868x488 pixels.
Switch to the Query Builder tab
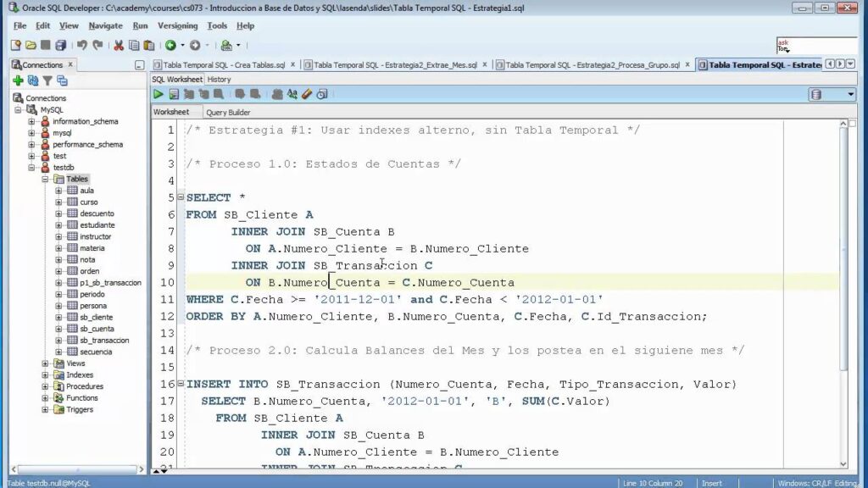(228, 113)
